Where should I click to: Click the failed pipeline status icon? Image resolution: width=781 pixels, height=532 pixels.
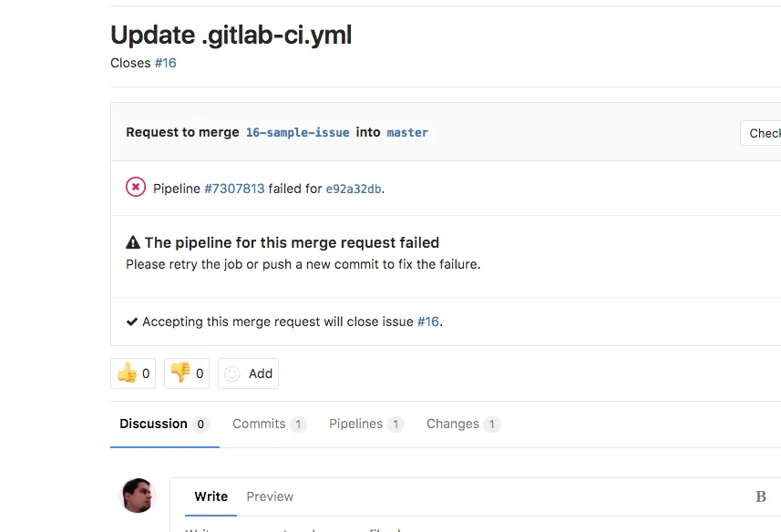click(x=136, y=188)
